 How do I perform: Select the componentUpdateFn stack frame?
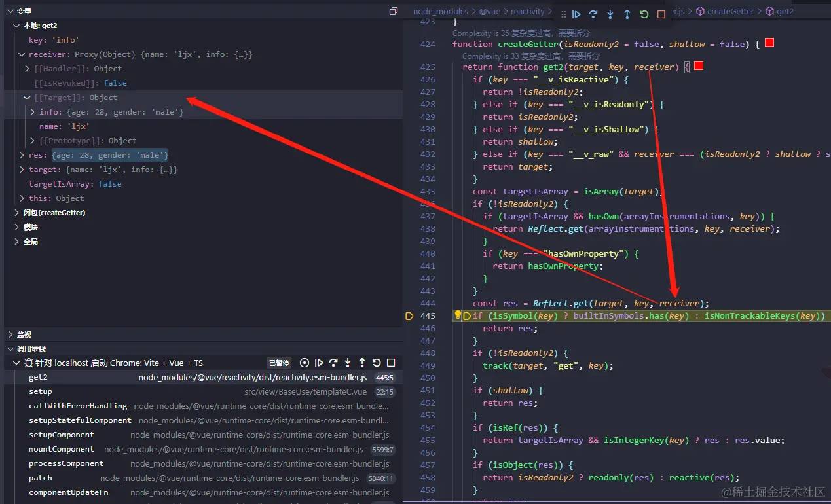click(x=203, y=492)
